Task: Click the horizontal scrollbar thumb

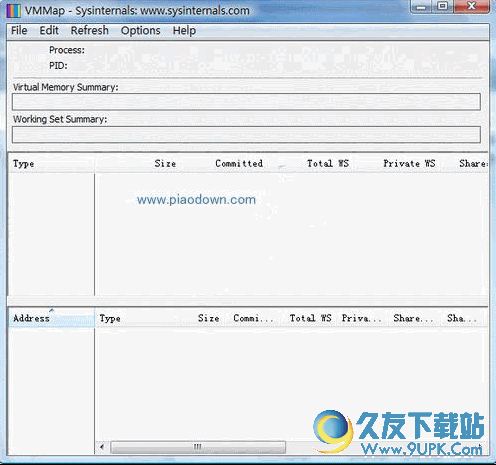Action: click(x=198, y=447)
